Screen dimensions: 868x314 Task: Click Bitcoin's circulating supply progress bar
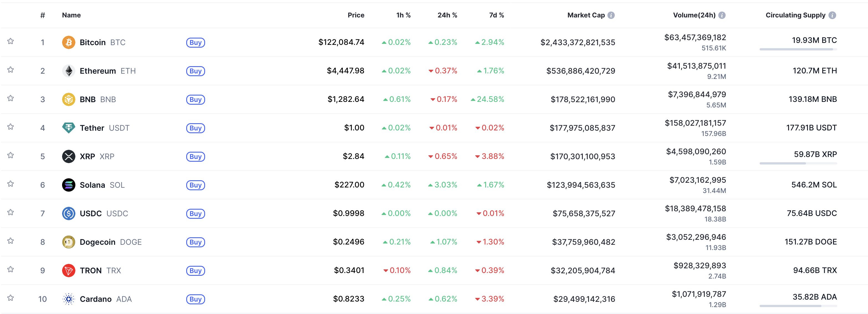point(798,50)
